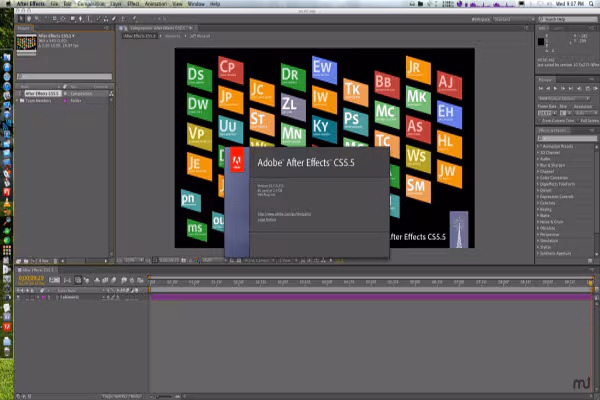Image resolution: width=600 pixels, height=400 pixels.
Task: Switch to the Audio panel tab
Action: click(558, 29)
